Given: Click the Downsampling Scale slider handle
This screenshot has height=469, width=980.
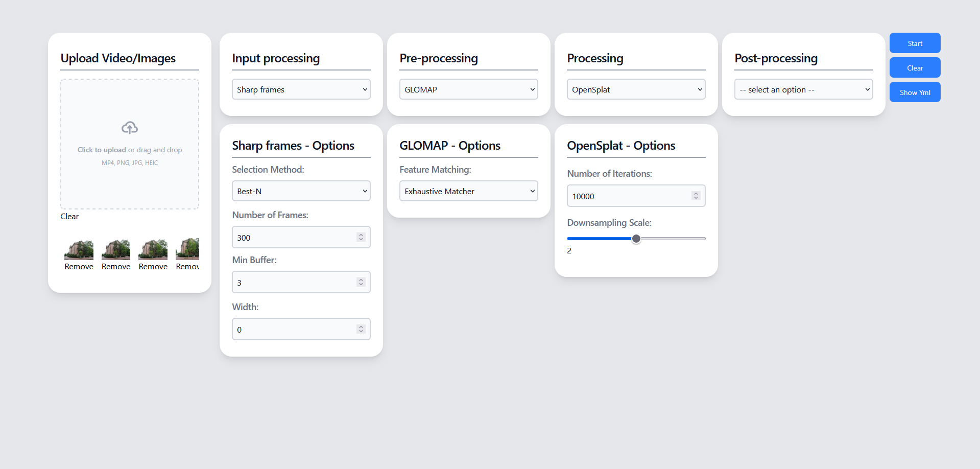Looking at the screenshot, I should tap(636, 239).
